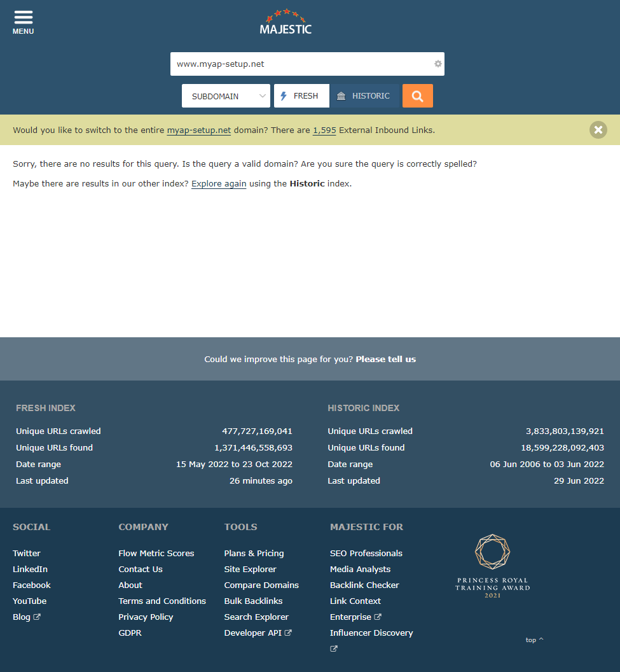Switch to the Fresh index

point(301,96)
